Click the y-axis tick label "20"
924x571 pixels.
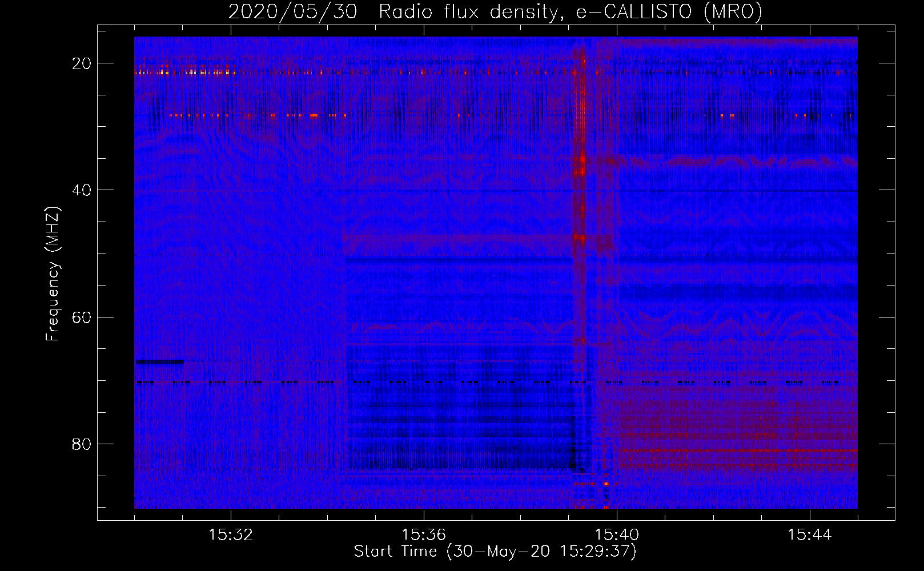point(82,63)
